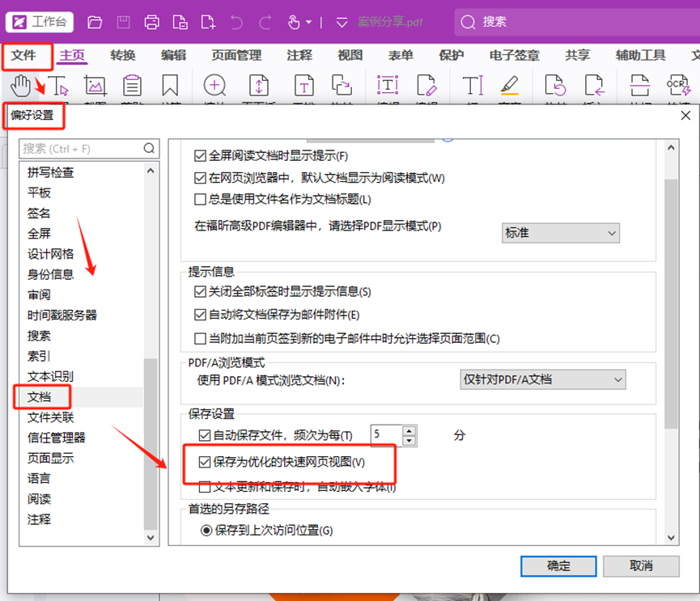This screenshot has width=700, height=601.
Task: Click the zoom magnifier icon in ribbon
Action: click(214, 85)
